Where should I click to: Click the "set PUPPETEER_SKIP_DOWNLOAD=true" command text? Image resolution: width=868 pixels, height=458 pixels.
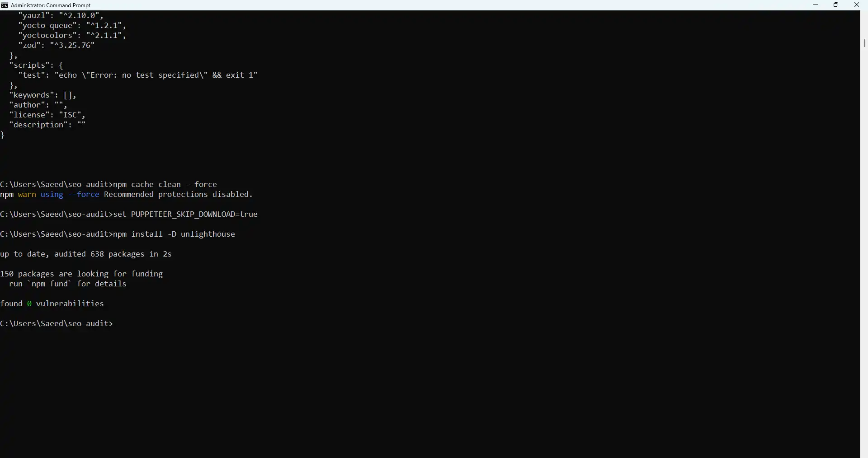coord(185,215)
